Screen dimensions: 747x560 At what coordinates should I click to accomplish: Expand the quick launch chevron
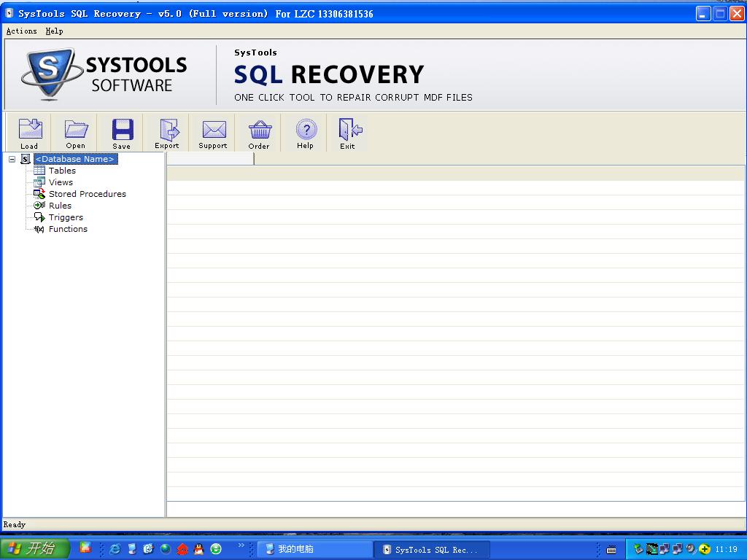click(241, 545)
